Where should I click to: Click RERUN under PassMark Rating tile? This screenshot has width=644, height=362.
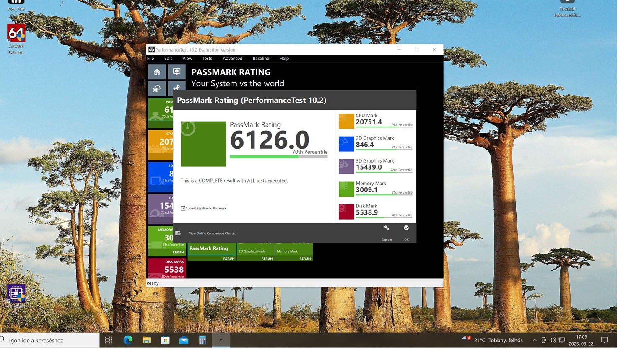coord(229,259)
